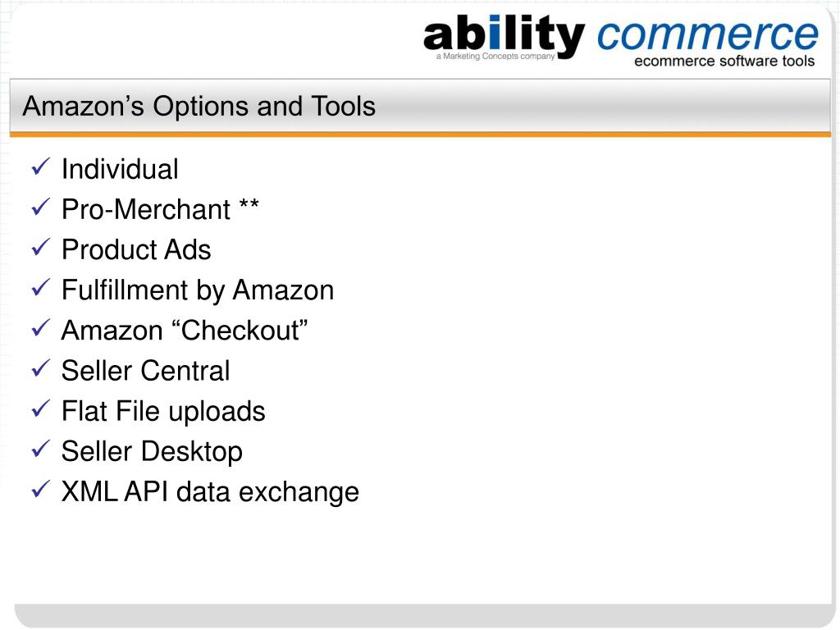Click the checkmark next to Product Ads
This screenshot has width=840, height=630.
tap(41, 248)
